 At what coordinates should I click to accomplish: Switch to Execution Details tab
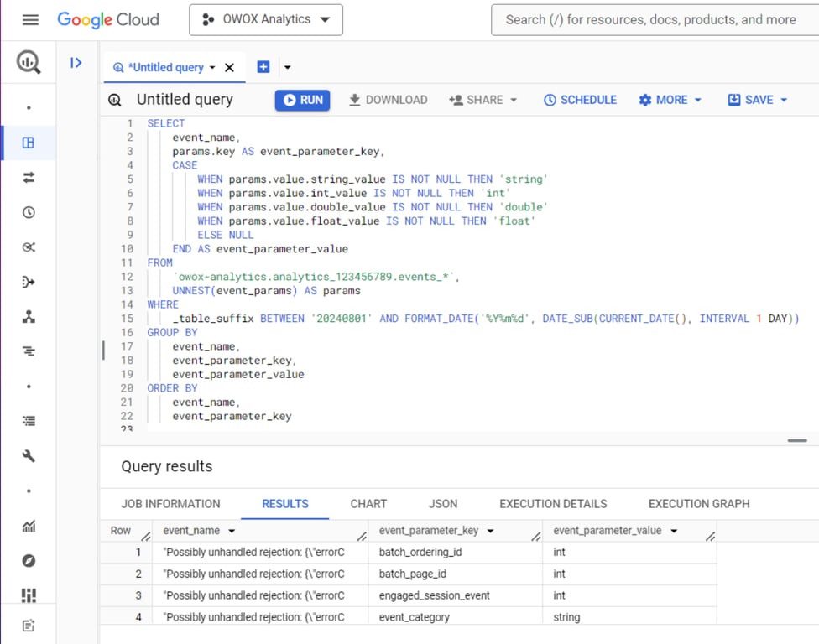click(x=553, y=504)
